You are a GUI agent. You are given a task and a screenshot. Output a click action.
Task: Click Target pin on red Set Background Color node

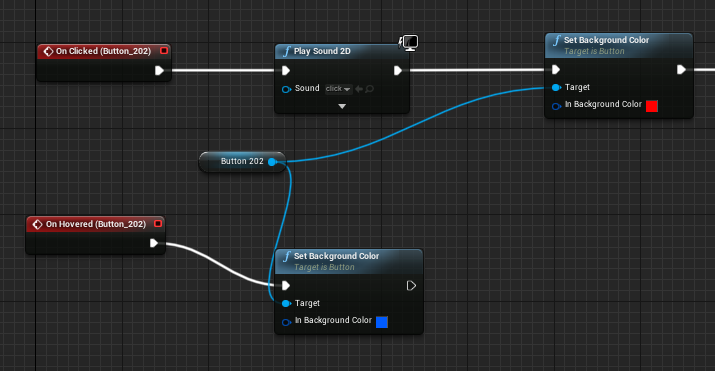pyautogui.click(x=556, y=88)
